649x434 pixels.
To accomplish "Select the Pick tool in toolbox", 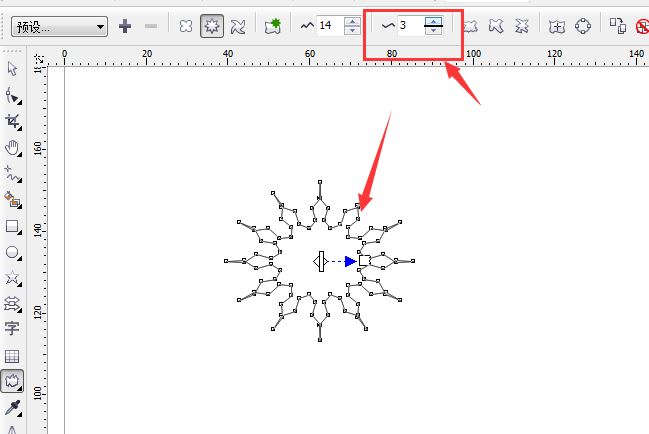I will click(12, 69).
